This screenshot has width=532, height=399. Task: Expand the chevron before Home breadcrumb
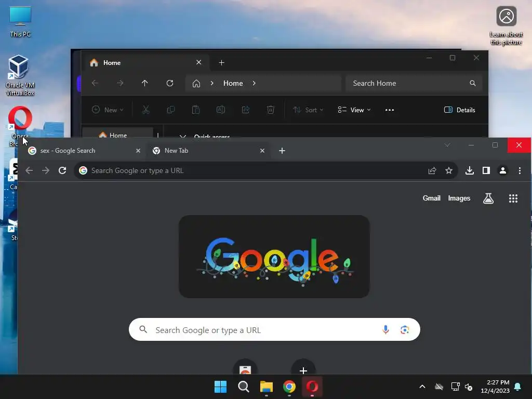[x=212, y=83]
